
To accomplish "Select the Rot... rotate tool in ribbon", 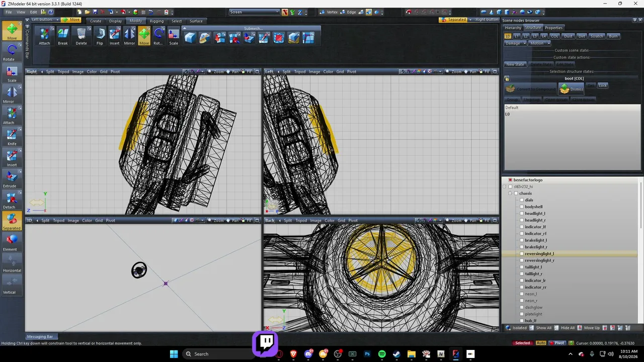I will coord(158,36).
